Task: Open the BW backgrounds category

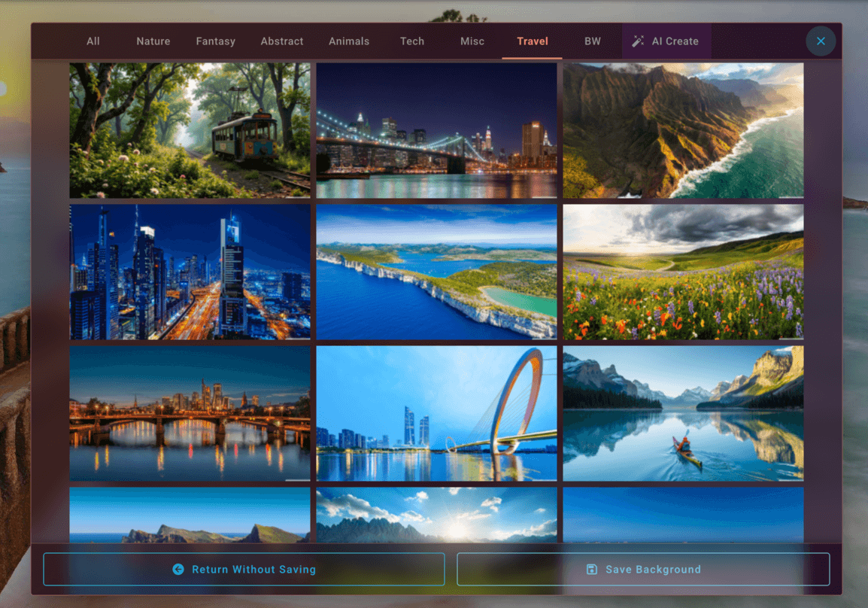Action: (593, 41)
